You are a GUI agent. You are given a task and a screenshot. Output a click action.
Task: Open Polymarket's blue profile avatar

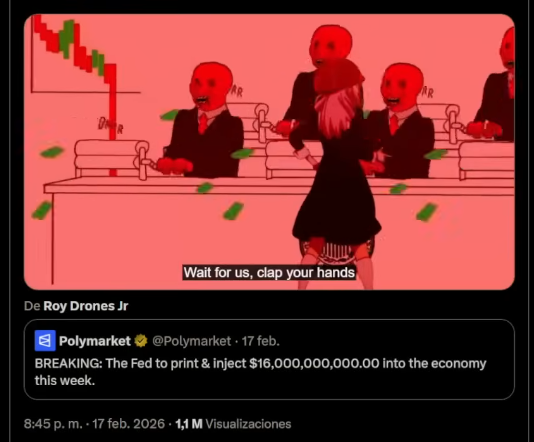(x=45, y=341)
